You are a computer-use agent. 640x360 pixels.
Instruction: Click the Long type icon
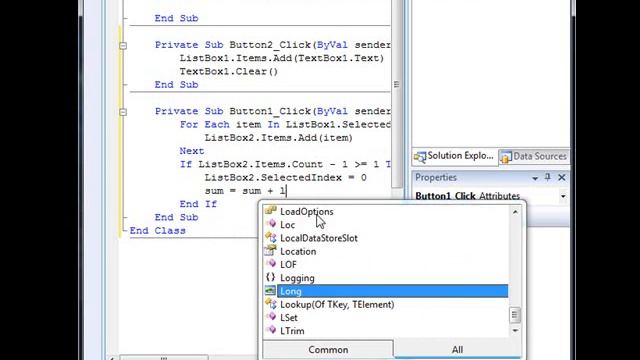pos(270,291)
